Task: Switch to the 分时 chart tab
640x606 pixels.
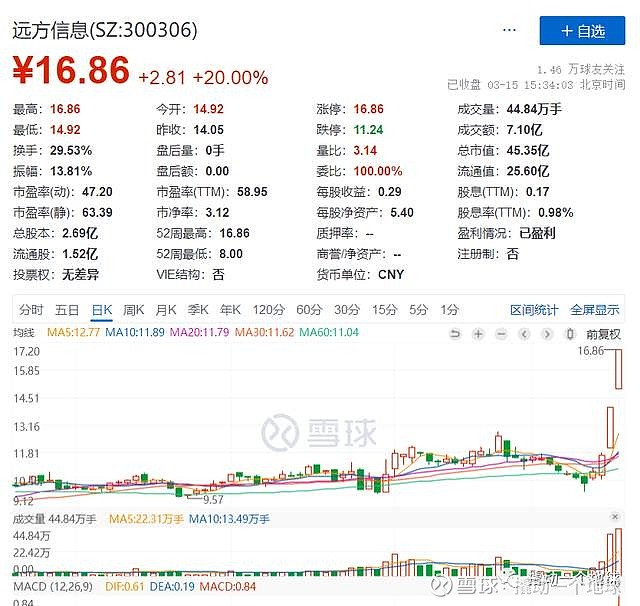Action: (31, 310)
